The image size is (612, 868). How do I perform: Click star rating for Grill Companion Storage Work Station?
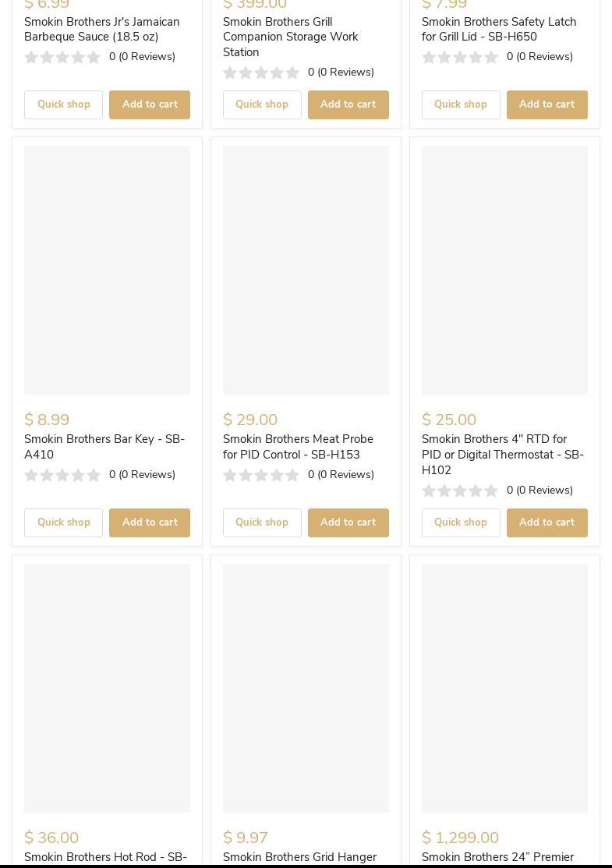click(261, 73)
